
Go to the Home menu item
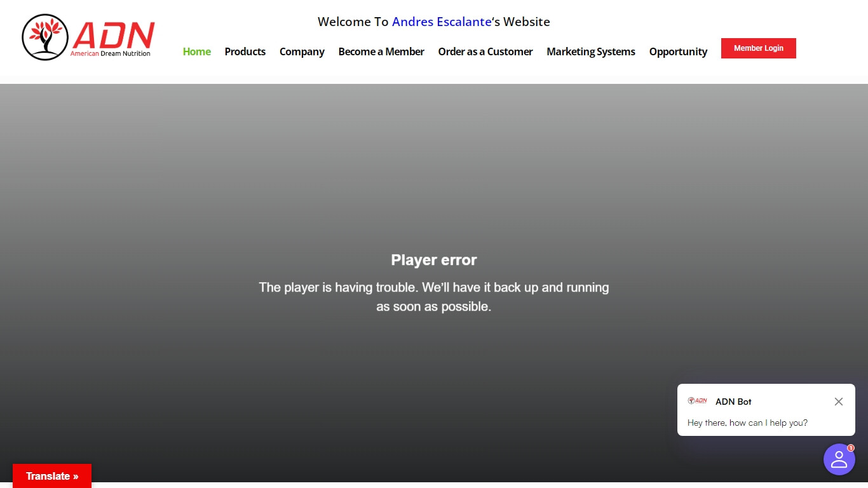(196, 51)
